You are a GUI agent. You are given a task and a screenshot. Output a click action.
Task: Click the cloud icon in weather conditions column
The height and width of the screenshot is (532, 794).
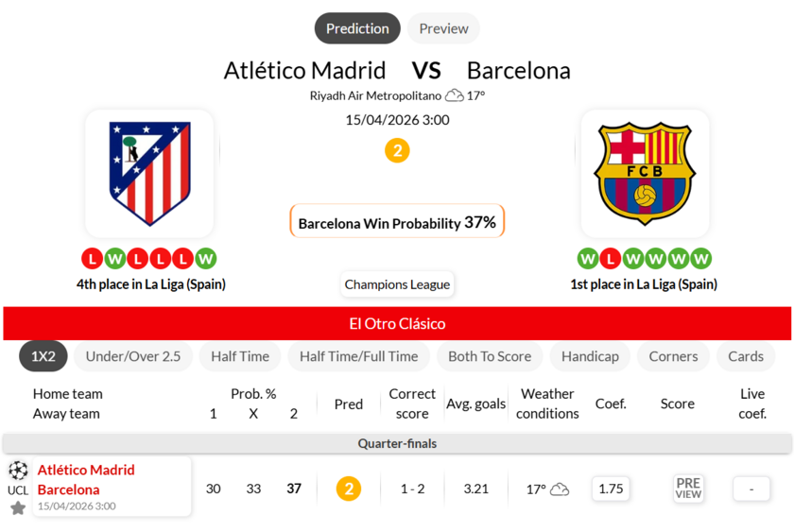click(560, 489)
